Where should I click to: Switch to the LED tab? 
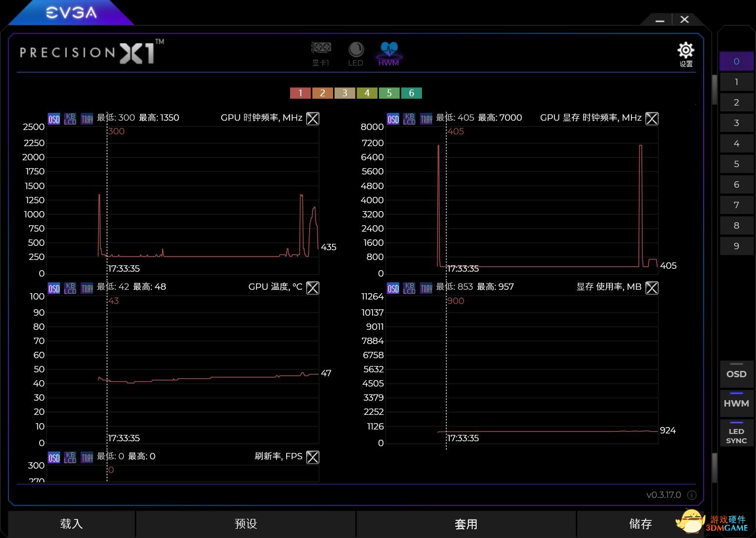[356, 54]
